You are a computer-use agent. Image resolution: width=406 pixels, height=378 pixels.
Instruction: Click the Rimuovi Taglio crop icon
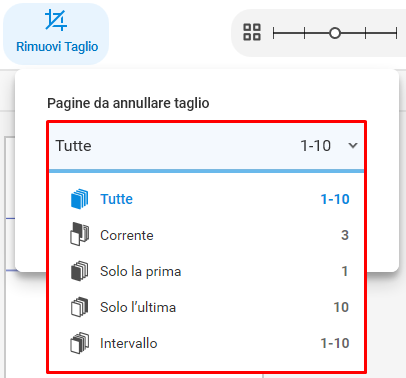pos(56,21)
